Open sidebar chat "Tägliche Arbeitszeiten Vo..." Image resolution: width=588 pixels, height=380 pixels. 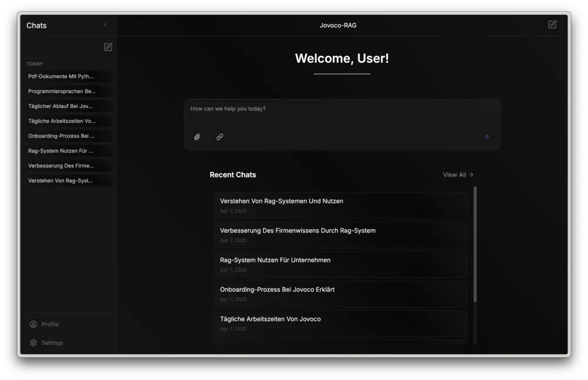69,121
